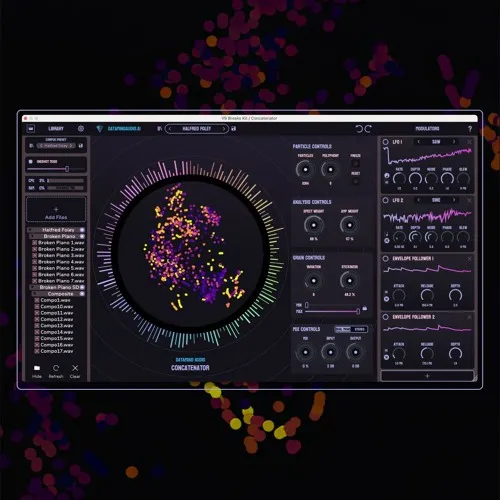
Task: Save the Halfred Foley preset via disk icon
Action: click(x=234, y=129)
